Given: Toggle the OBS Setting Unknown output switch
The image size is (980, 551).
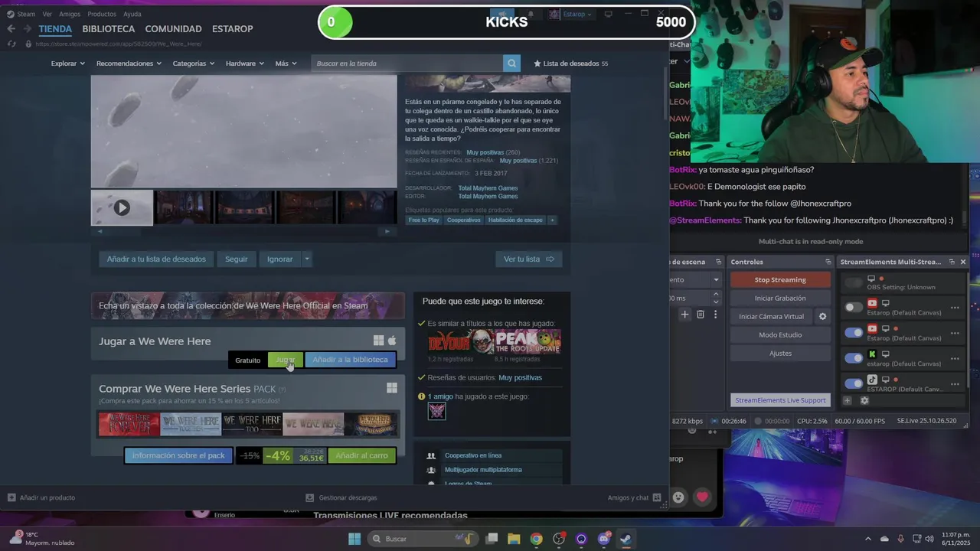Looking at the screenshot, I should (853, 283).
